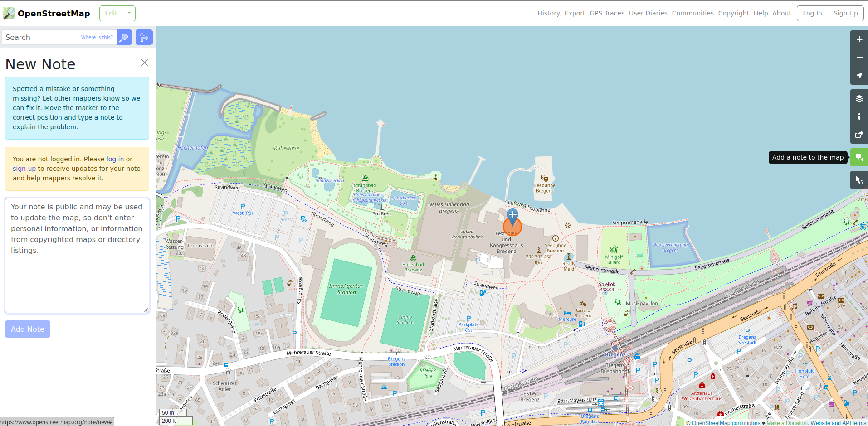Click the Parkplatz Ost parking icon

coord(468,319)
